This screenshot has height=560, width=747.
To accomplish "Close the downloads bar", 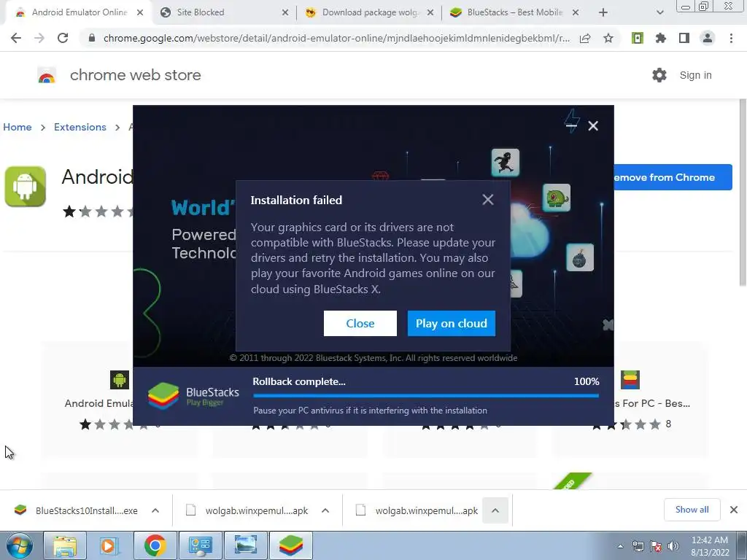I will point(734,510).
